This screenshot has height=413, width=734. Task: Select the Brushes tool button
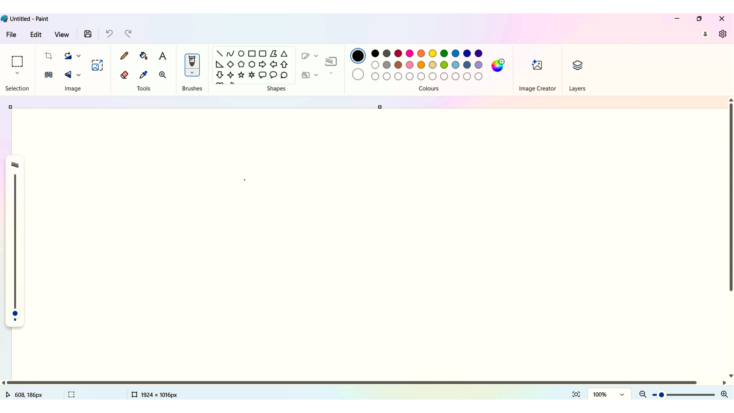[192, 61]
